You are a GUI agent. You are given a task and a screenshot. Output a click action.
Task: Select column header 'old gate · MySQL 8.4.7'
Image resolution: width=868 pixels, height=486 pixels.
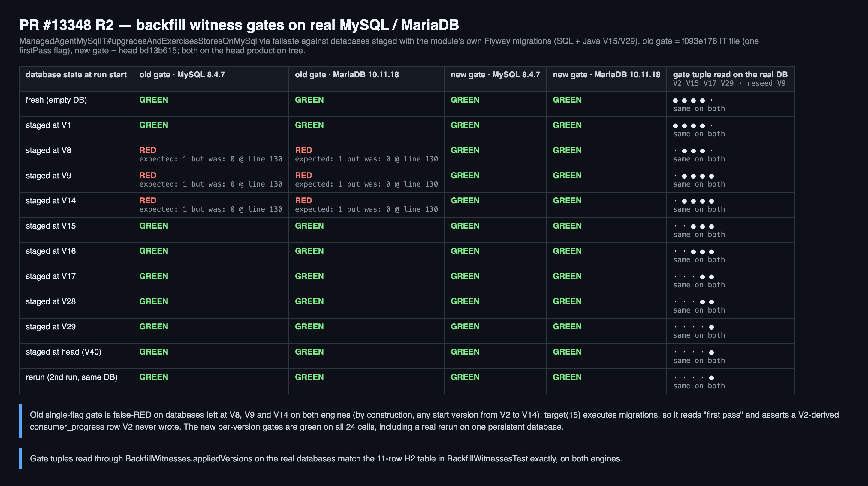point(182,74)
